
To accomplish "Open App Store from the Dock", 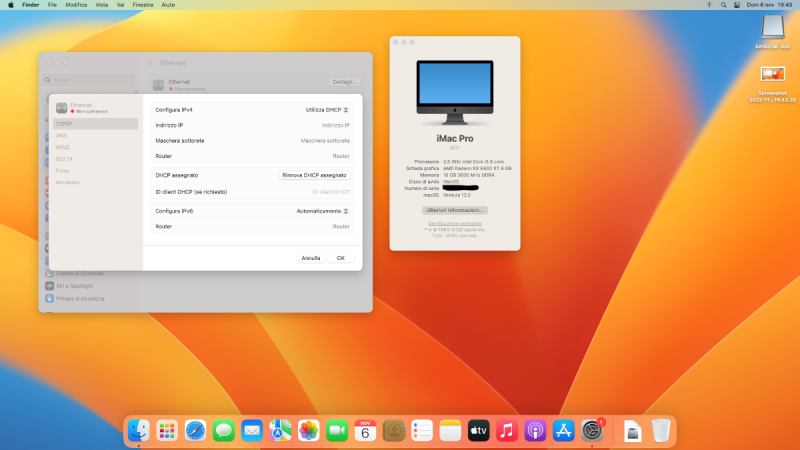I will 564,431.
